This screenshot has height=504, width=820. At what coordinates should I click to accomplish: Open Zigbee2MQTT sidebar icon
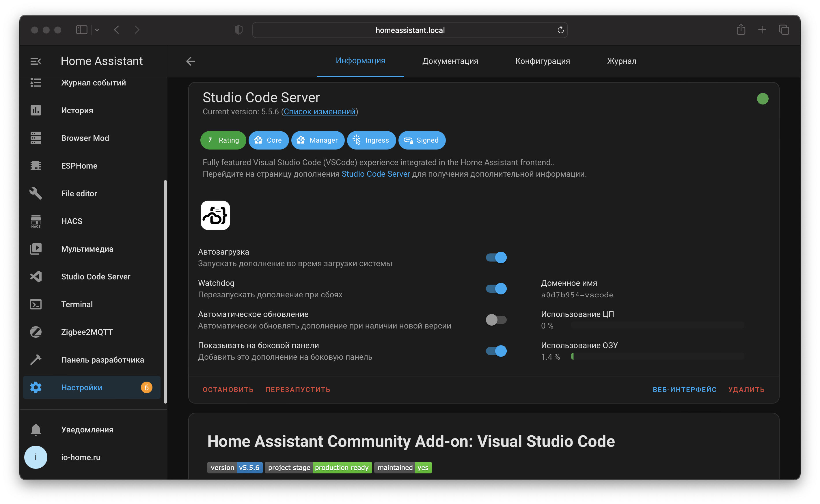[36, 332]
